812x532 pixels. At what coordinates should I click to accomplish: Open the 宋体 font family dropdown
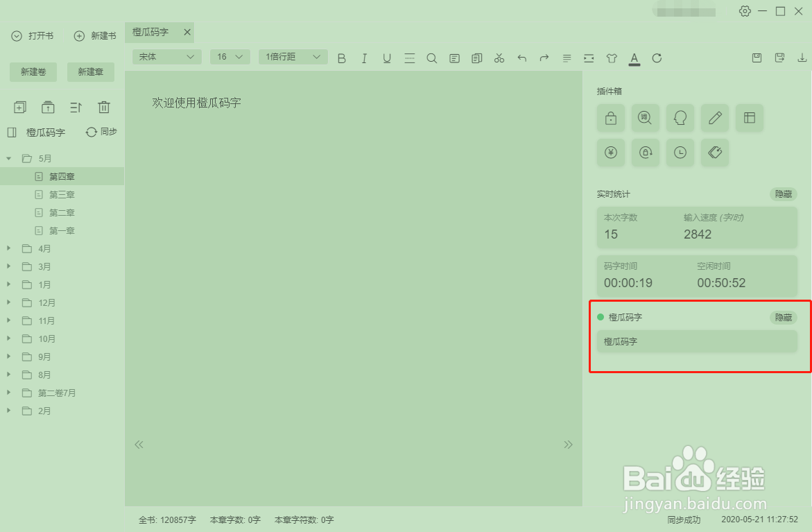[x=166, y=56]
